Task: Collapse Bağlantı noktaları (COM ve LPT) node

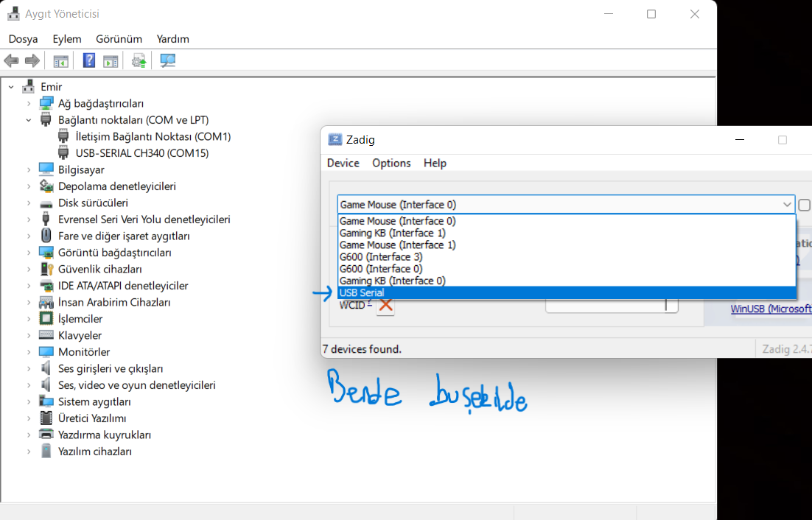Action: (x=29, y=120)
